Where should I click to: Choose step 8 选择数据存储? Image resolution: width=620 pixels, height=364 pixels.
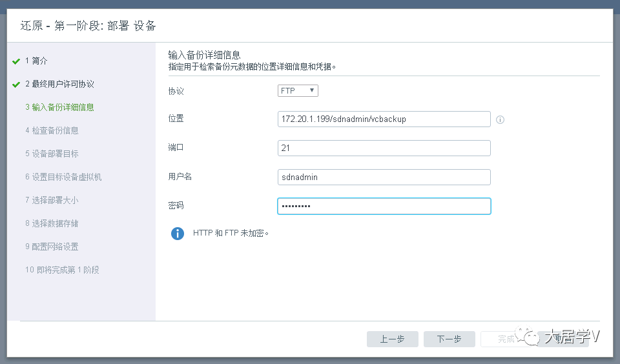coord(52,224)
